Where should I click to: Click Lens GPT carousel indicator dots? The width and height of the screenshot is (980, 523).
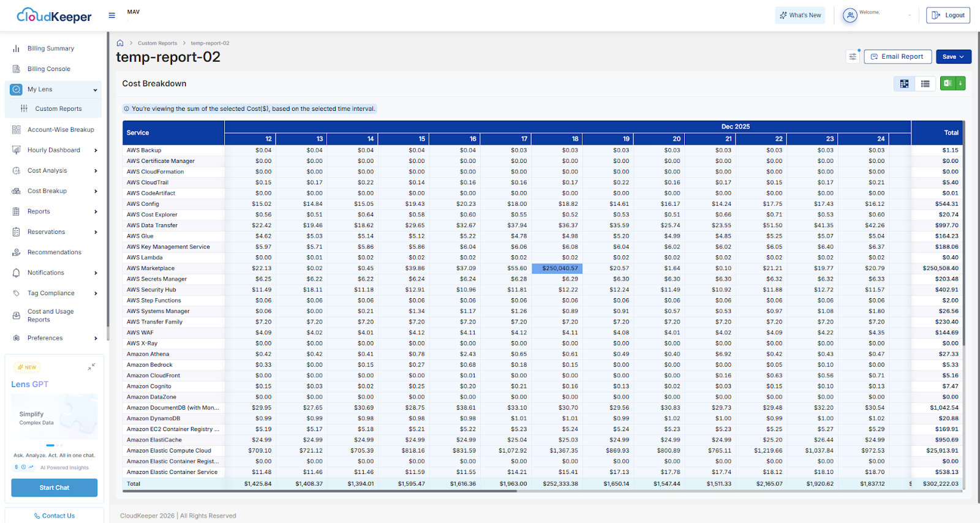(54, 445)
